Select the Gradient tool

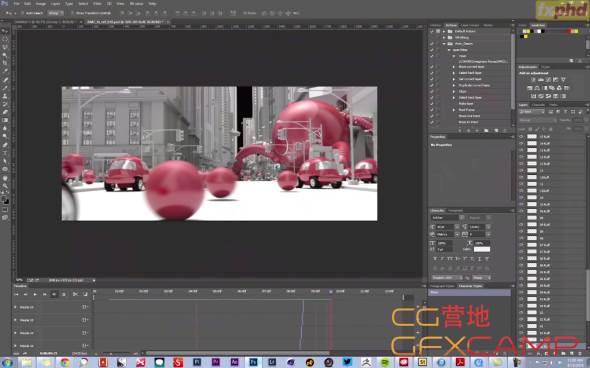[5, 120]
